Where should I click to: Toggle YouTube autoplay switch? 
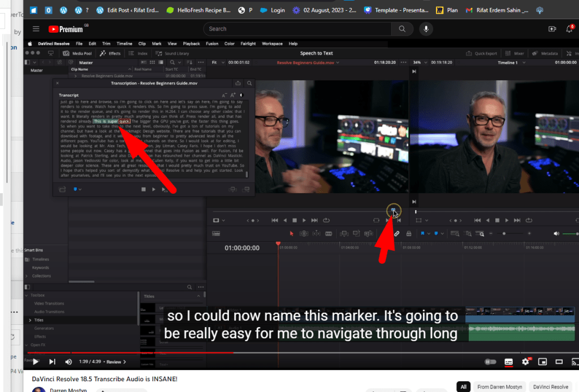coord(490,361)
